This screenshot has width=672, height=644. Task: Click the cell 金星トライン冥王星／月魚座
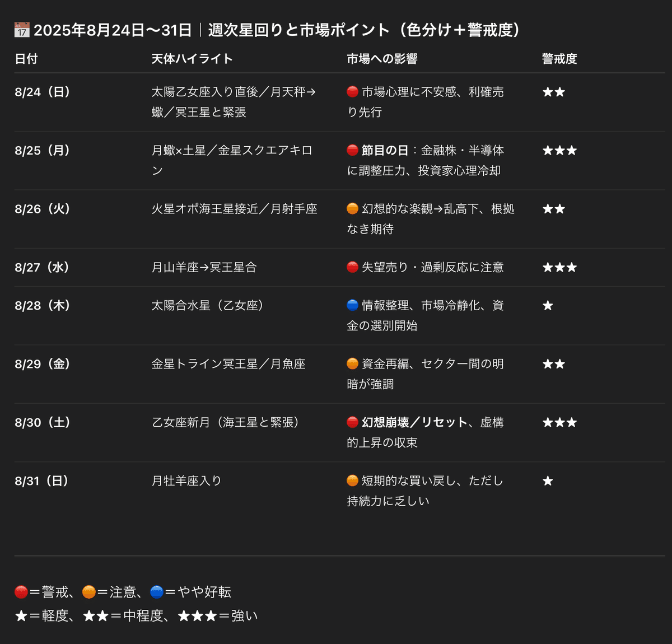click(228, 364)
